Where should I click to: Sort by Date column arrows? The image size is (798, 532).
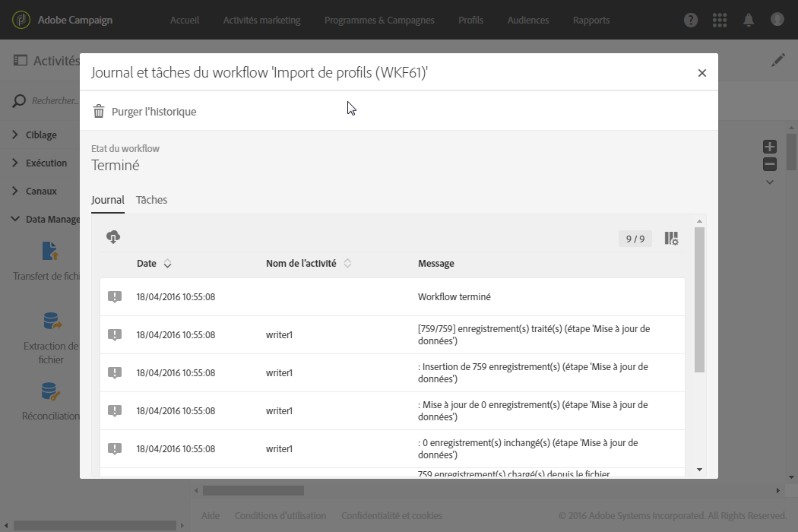point(167,263)
